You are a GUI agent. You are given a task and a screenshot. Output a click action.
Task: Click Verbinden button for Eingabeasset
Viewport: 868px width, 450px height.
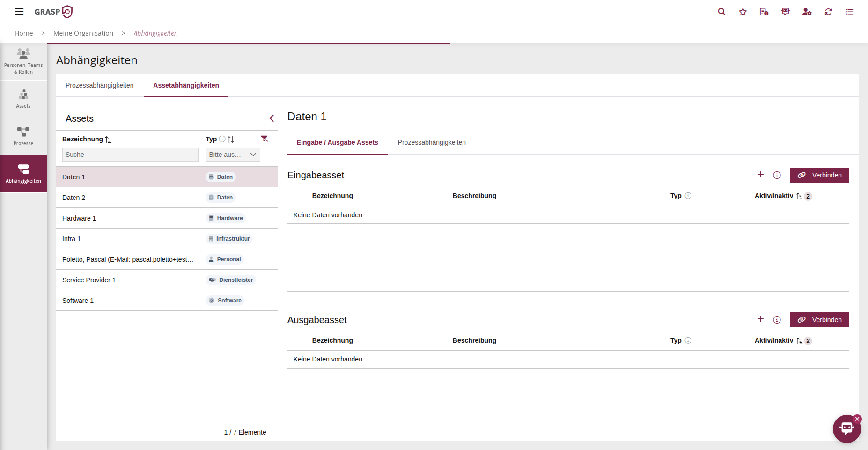point(819,175)
